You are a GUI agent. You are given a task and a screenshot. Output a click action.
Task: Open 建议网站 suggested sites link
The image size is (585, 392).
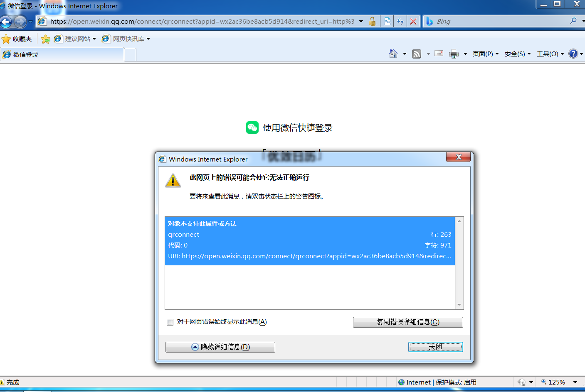click(75, 39)
